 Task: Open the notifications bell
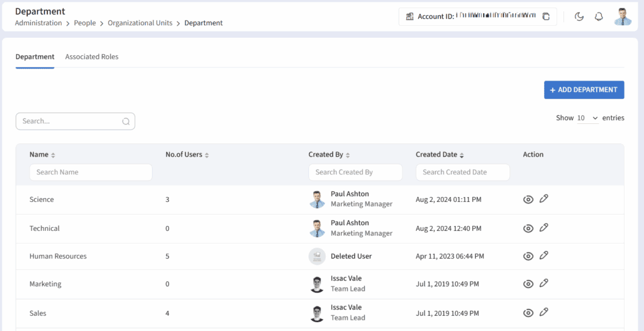tap(599, 16)
